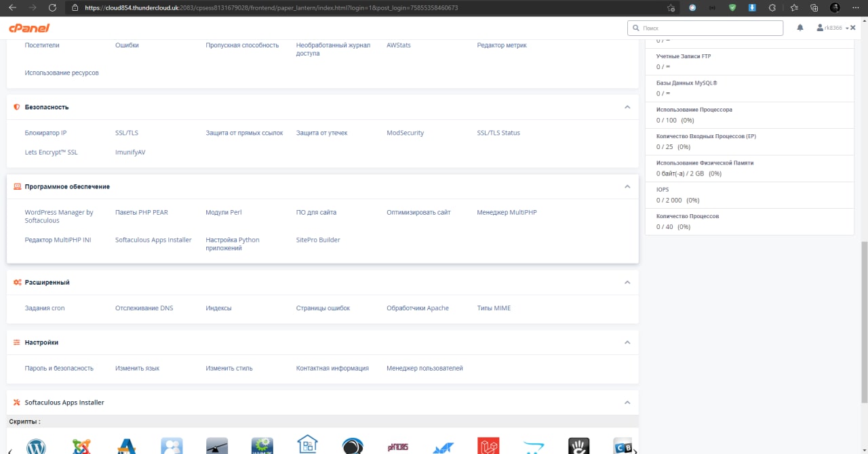
Task: Open Настройка Python приложений
Action: click(233, 244)
